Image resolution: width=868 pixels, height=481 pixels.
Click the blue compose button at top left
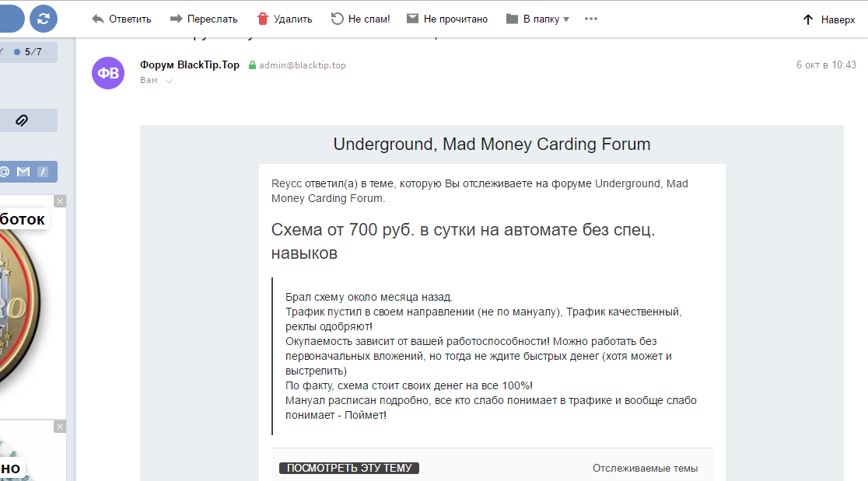coord(11,19)
